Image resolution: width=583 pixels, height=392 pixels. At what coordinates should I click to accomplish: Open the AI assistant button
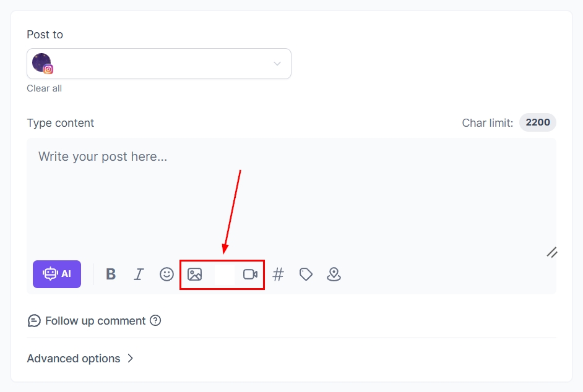pos(57,274)
